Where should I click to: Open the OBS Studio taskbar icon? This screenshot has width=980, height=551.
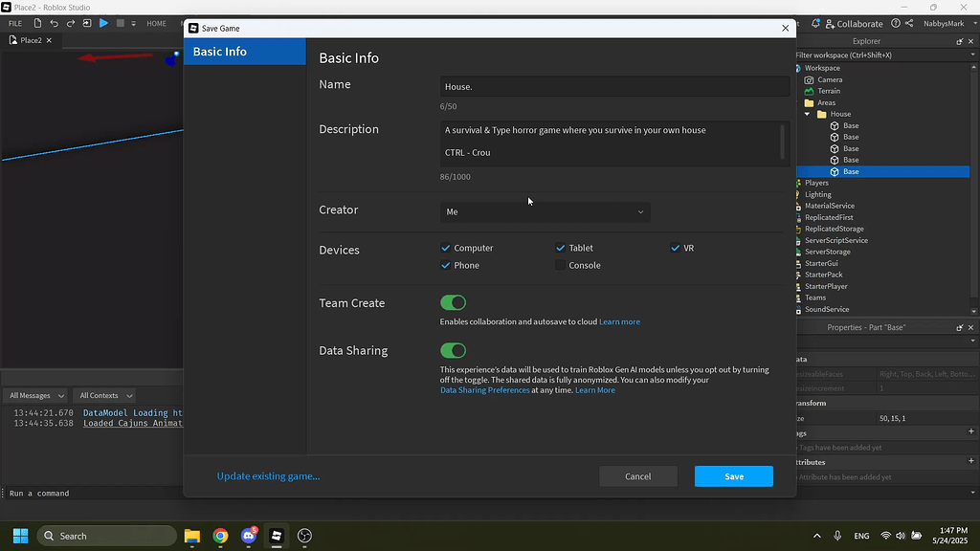[x=304, y=536]
